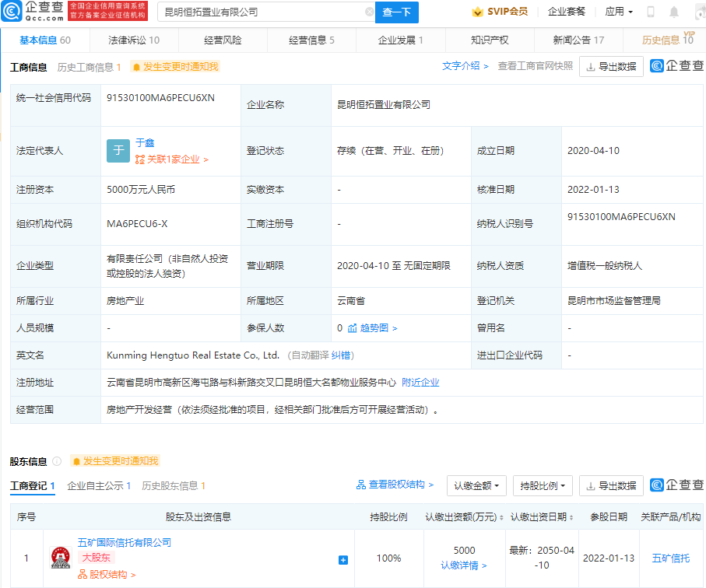This screenshot has height=588, width=706.
Task: Click the 附近企业 link
Action: (420, 383)
